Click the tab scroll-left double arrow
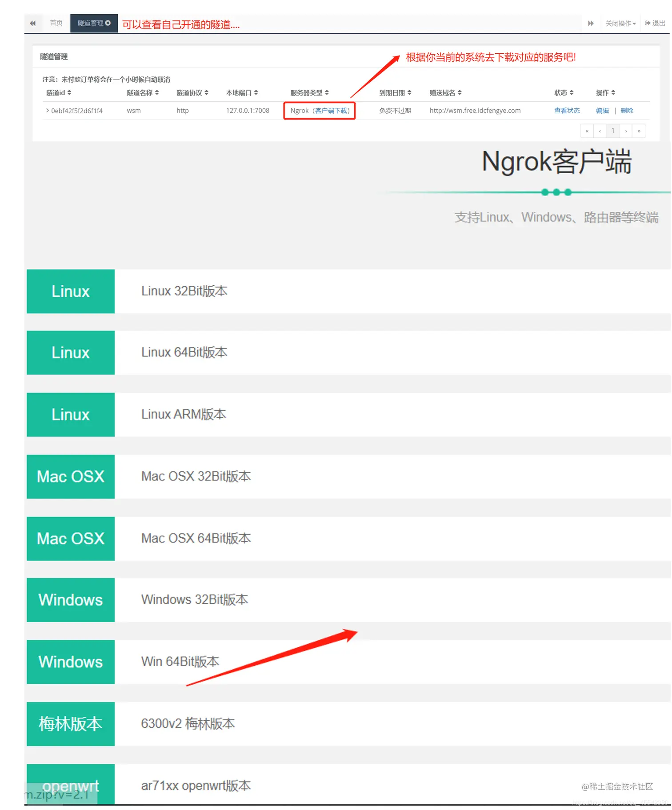672x810 pixels. (33, 23)
